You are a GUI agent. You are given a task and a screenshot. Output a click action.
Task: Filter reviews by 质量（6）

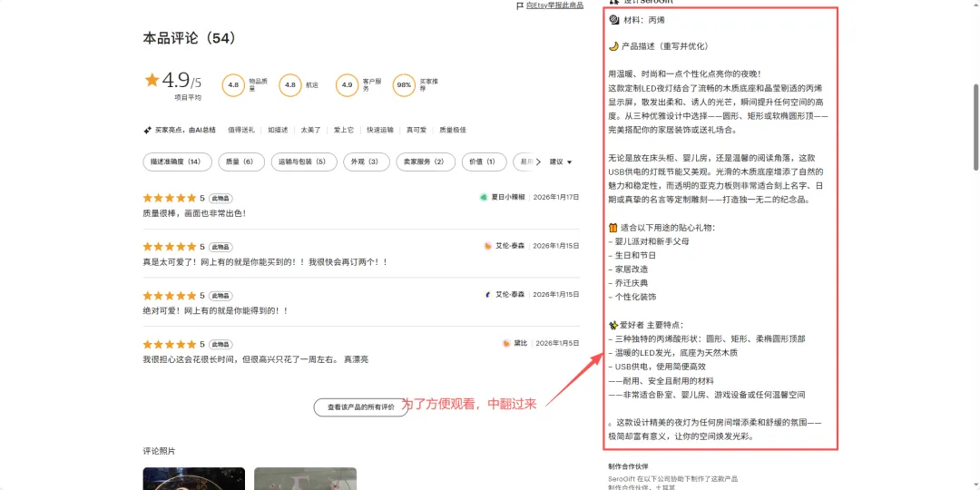[x=241, y=162]
